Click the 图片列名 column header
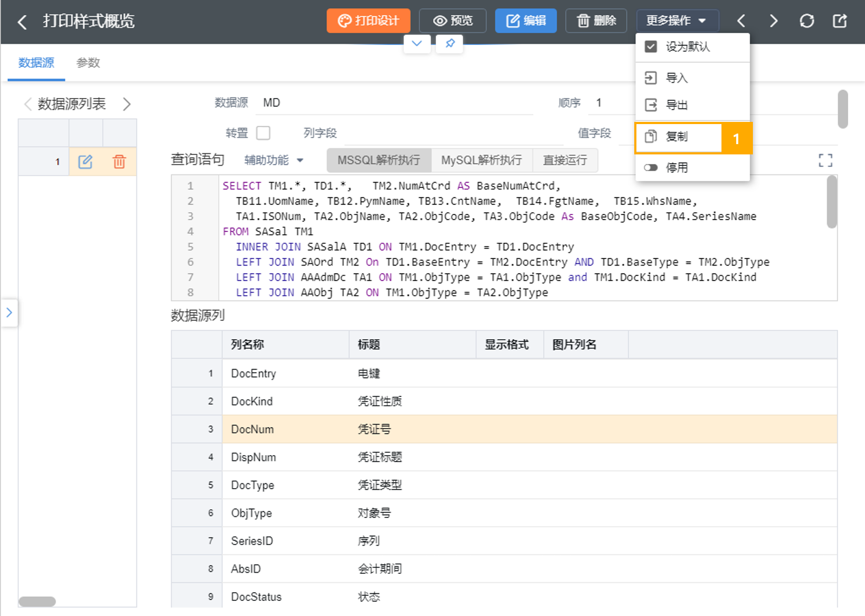The height and width of the screenshot is (616, 865). click(586, 345)
